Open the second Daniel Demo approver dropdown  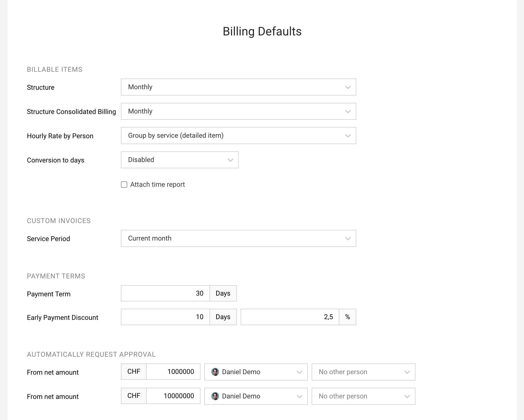tap(256, 396)
